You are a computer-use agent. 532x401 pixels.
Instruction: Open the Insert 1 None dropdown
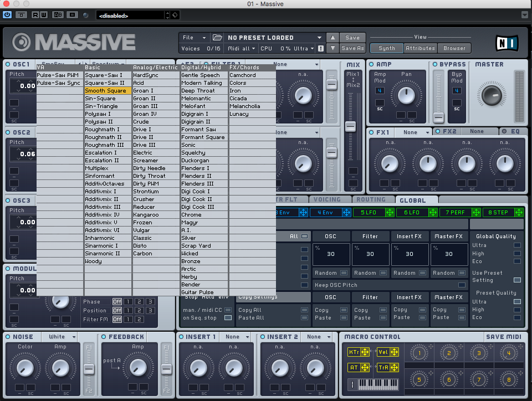tap(235, 337)
